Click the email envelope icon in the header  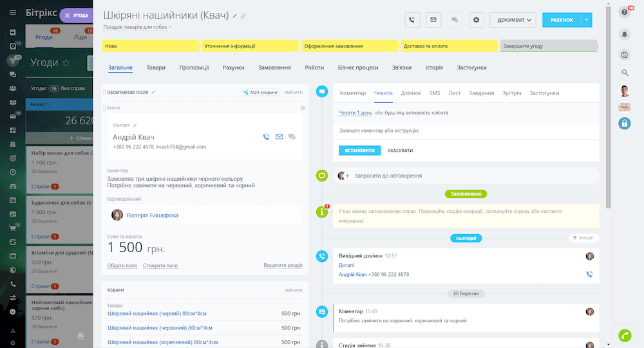(433, 20)
